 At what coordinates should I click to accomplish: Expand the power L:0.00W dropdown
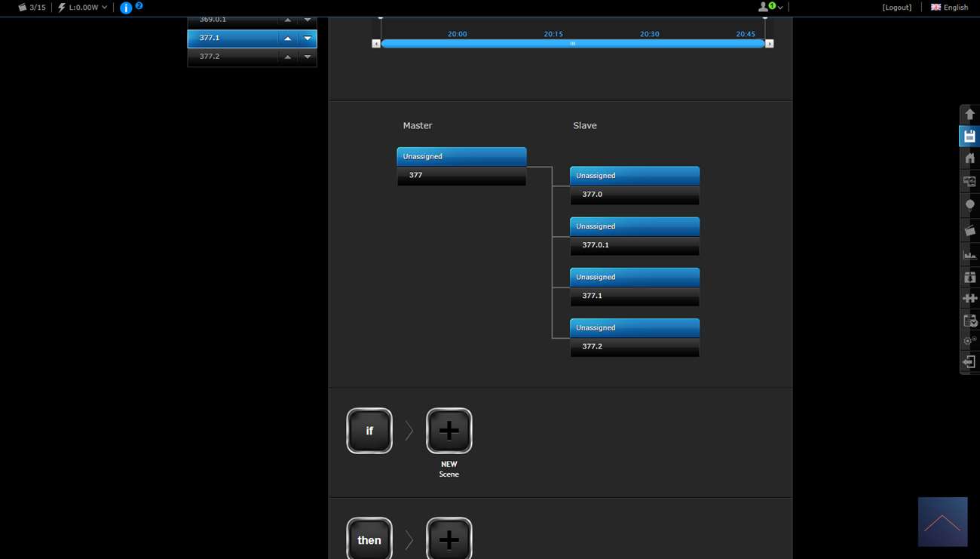[83, 8]
